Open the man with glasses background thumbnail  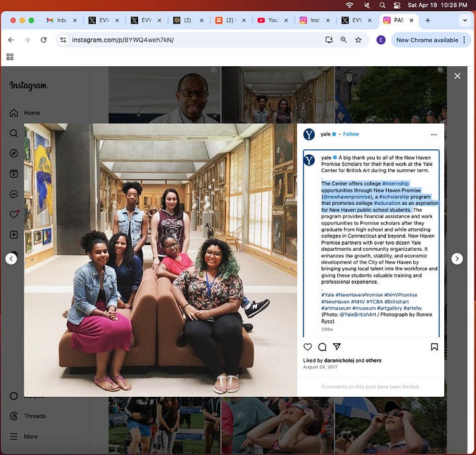[165, 95]
